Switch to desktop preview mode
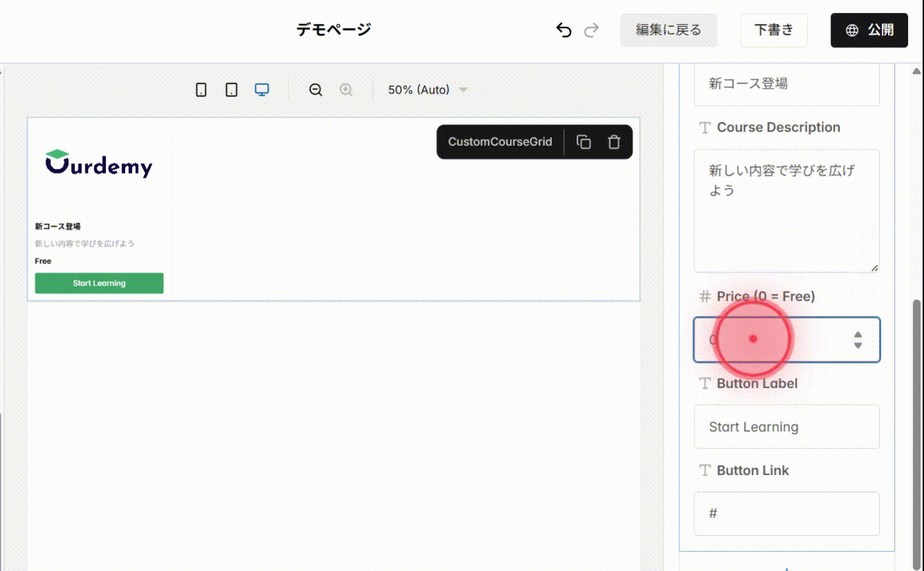Viewport: 924px width, 571px height. click(262, 90)
